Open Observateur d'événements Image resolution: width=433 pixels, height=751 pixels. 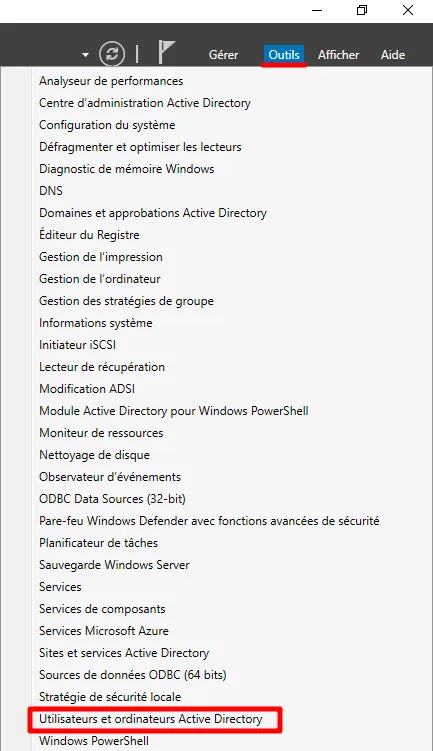tap(110, 477)
